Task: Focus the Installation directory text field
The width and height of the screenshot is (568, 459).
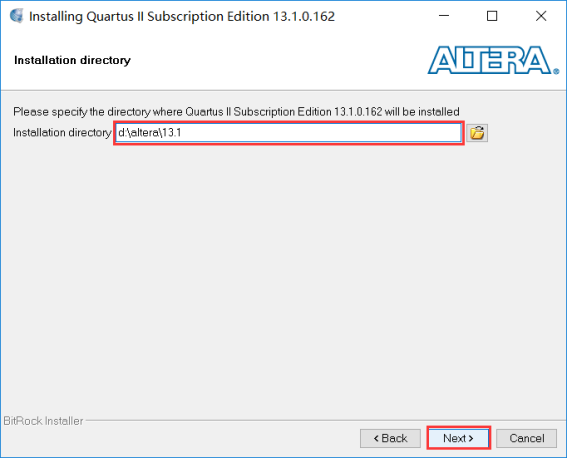Action: pyautogui.click(x=289, y=133)
